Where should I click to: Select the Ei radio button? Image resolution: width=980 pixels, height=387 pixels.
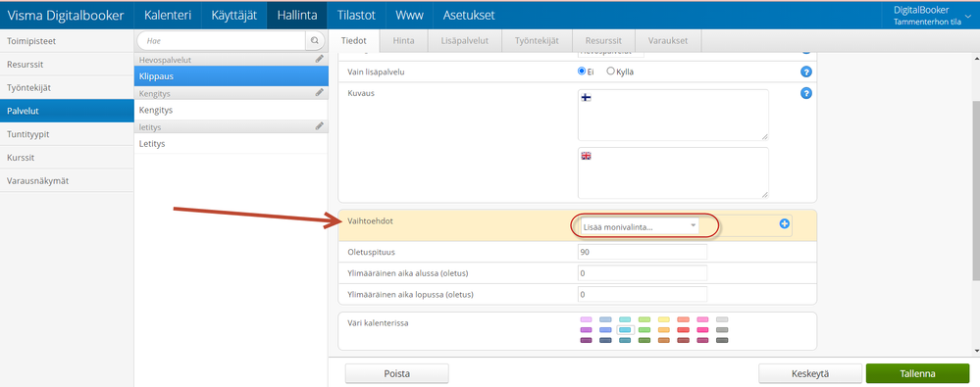582,72
